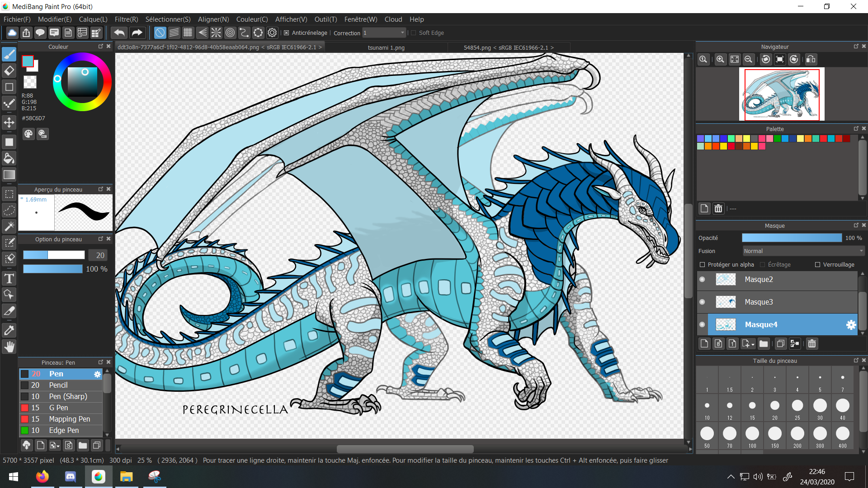Toggle the Anticrénelage checkbox
868x488 pixels.
click(x=287, y=33)
